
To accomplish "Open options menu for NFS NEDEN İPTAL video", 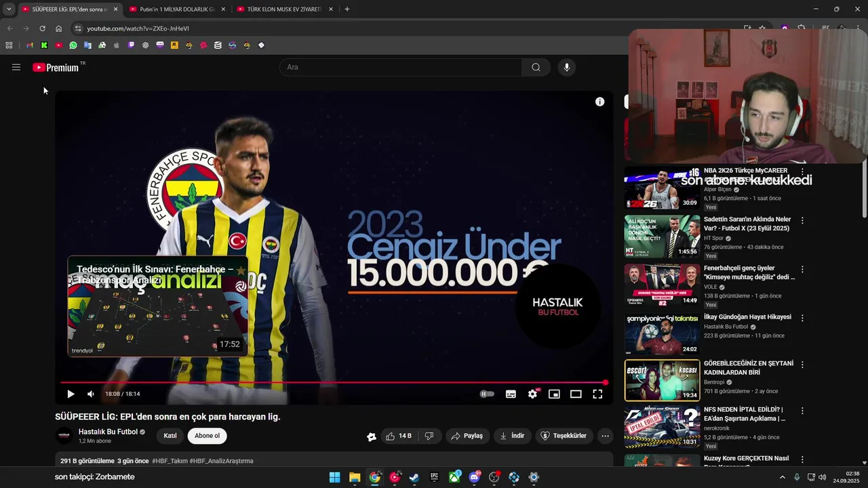I will pyautogui.click(x=802, y=411).
